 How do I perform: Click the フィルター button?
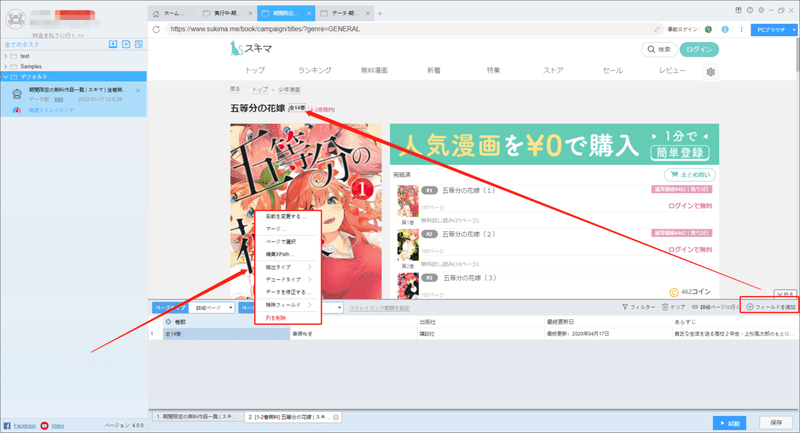click(x=638, y=307)
